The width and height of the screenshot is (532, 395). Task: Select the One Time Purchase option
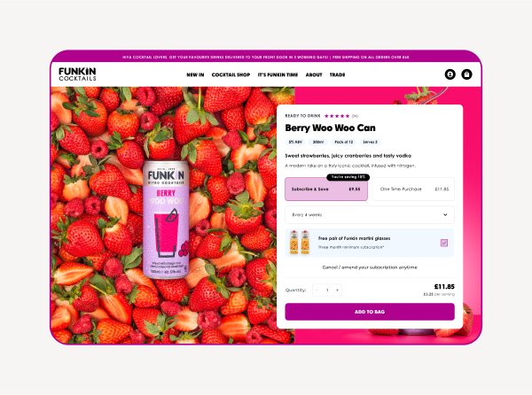(413, 189)
